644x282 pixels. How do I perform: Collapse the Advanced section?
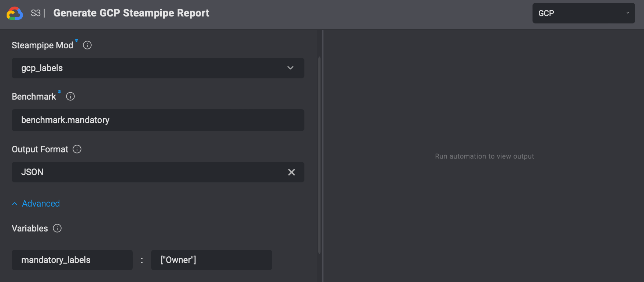click(x=36, y=204)
